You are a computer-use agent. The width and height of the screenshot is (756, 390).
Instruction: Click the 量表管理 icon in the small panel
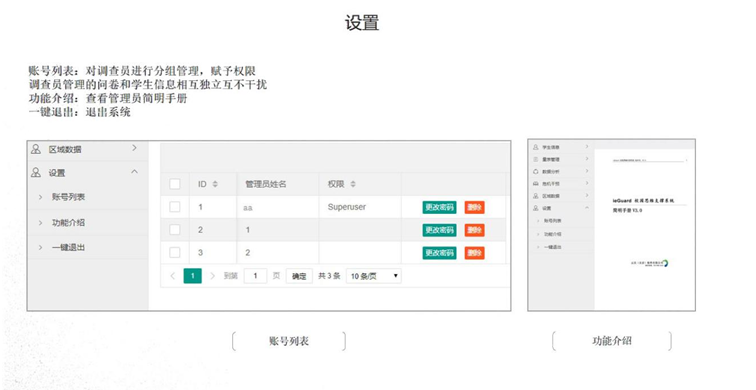(x=536, y=159)
